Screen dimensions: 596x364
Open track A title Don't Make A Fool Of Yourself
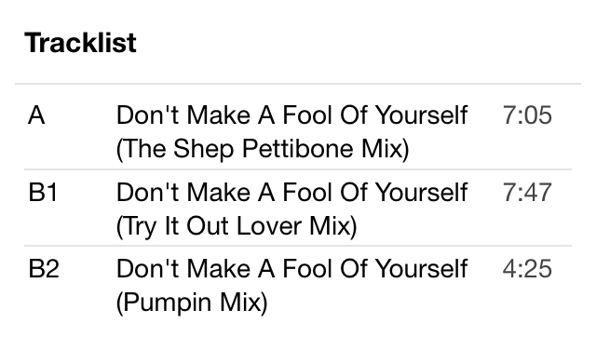point(291,115)
